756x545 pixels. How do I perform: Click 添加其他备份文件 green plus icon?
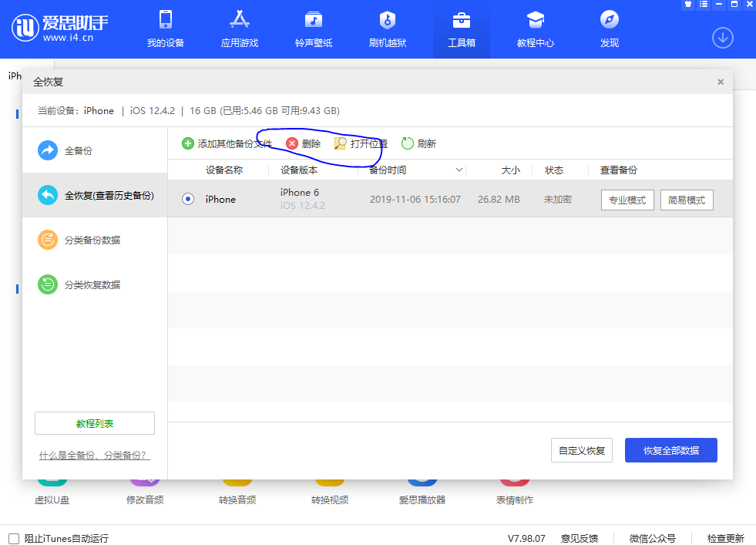187,143
